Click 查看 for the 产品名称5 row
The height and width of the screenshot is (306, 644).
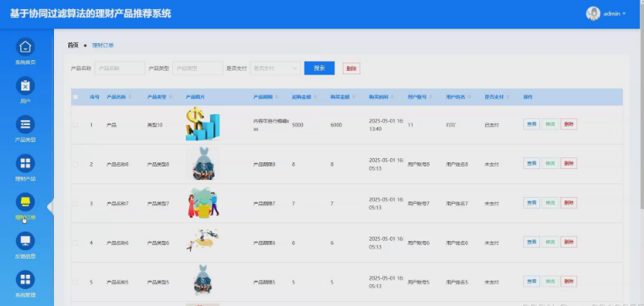[x=532, y=281]
